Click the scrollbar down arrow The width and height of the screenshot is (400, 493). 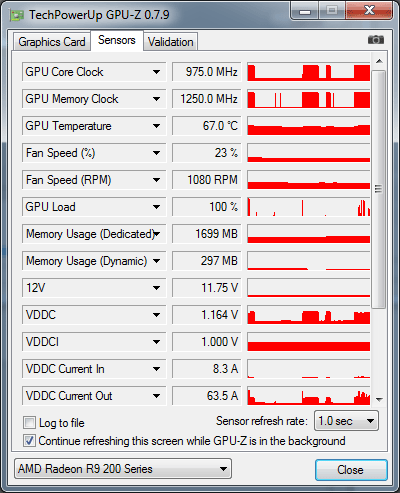(379, 399)
